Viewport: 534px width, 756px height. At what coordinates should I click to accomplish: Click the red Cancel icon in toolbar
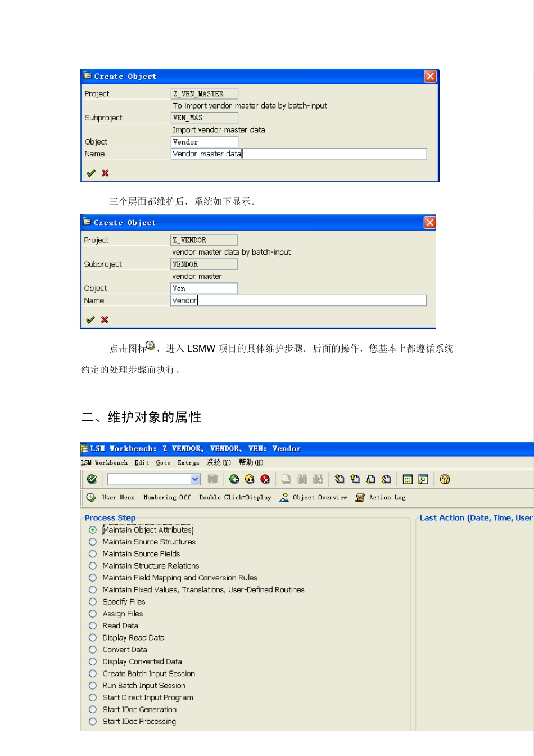point(265,479)
